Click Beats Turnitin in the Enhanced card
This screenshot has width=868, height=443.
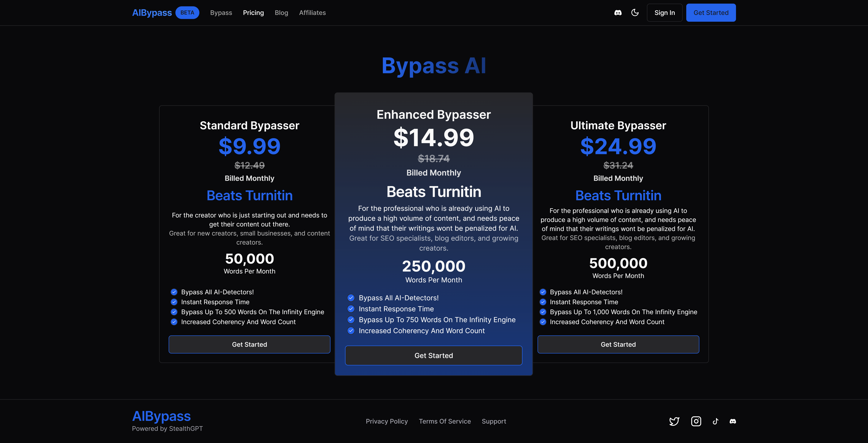(x=434, y=192)
